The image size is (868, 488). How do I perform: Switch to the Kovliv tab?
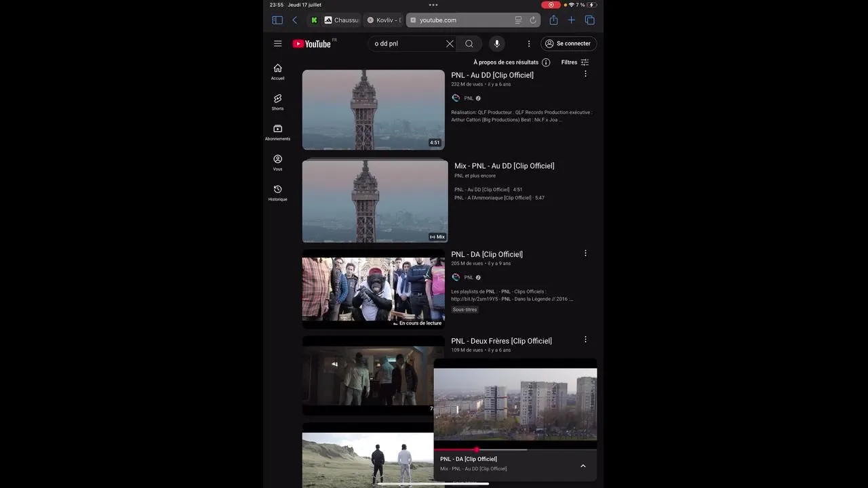click(384, 20)
